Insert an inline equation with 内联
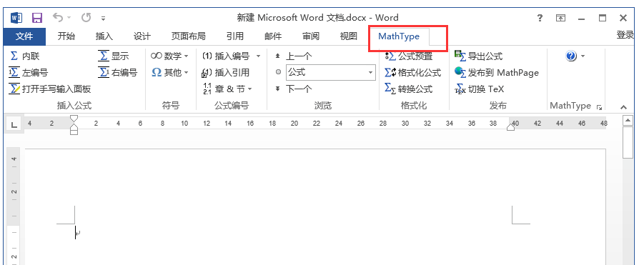Screen dimensions: 644x265 tap(24, 56)
